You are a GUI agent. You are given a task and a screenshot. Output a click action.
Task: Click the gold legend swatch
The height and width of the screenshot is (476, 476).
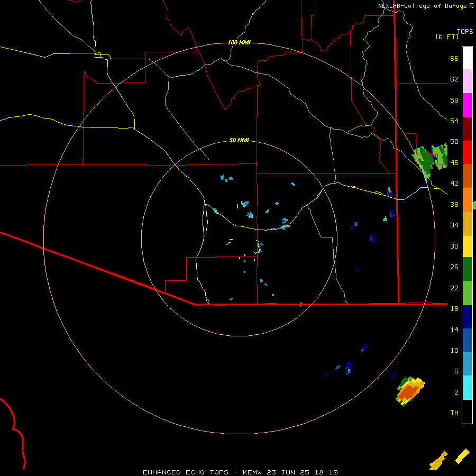(467, 224)
